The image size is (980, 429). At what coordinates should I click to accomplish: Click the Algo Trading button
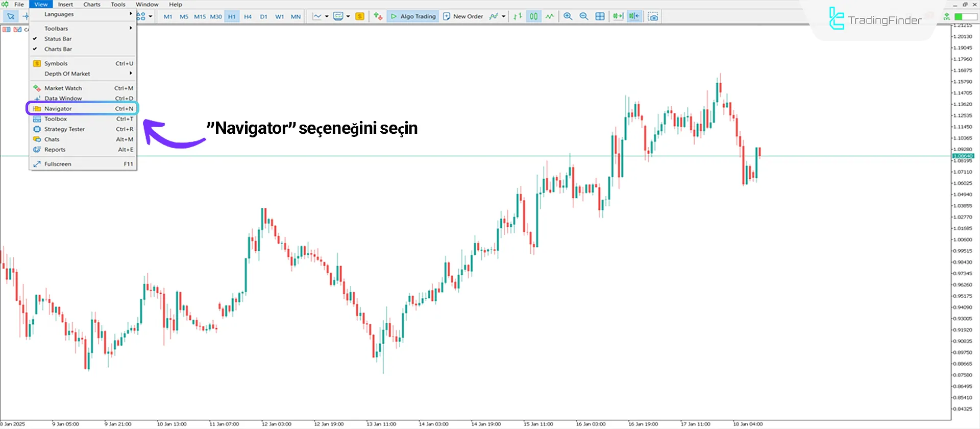[x=413, y=16]
